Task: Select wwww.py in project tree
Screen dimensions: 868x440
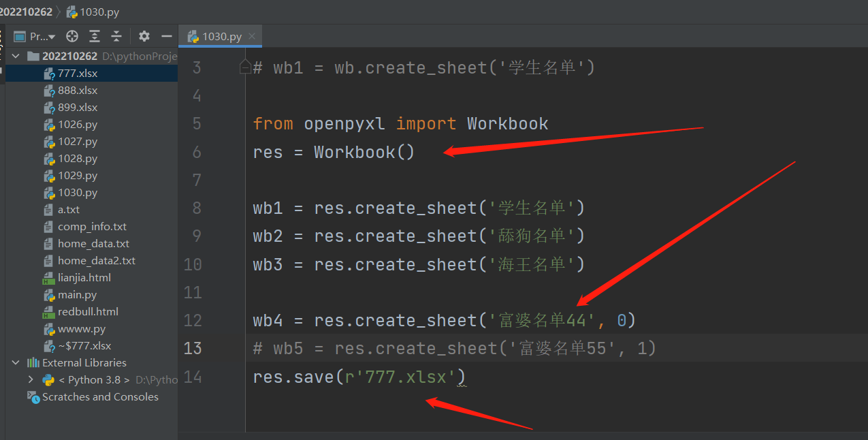Action: pyautogui.click(x=82, y=329)
